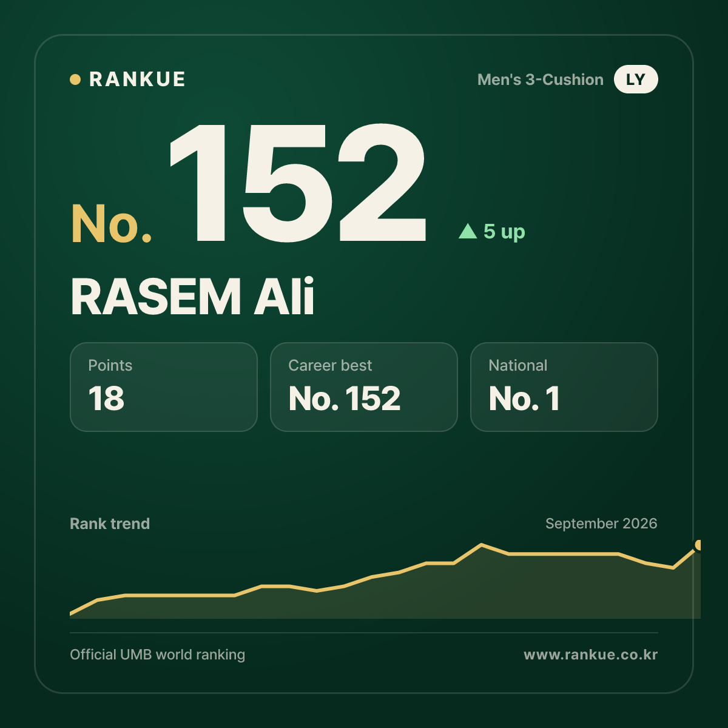Image resolution: width=728 pixels, height=728 pixels.
Task: Click the RANKUE logo text
Action: [x=137, y=79]
